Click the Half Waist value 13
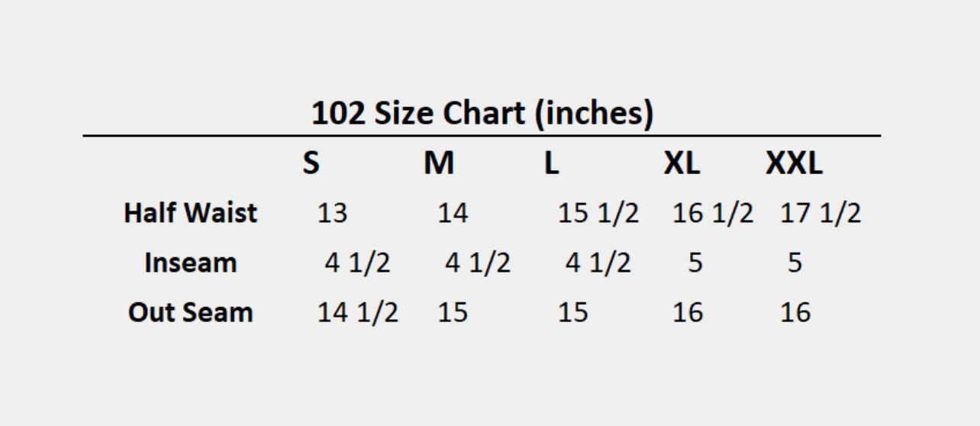 [x=332, y=213]
